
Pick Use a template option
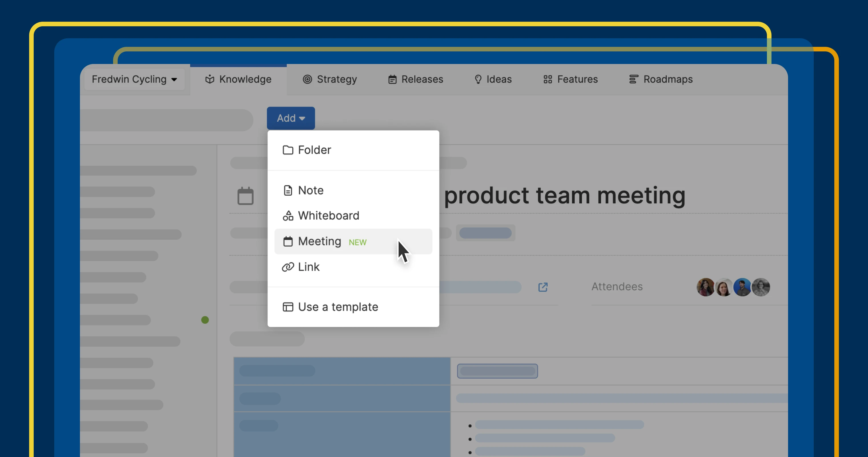(x=337, y=307)
